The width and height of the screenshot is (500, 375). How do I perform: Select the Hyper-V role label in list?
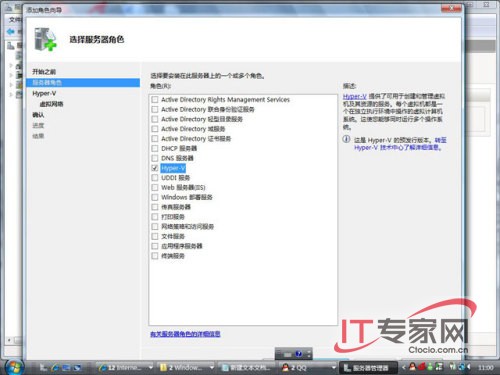(x=173, y=168)
